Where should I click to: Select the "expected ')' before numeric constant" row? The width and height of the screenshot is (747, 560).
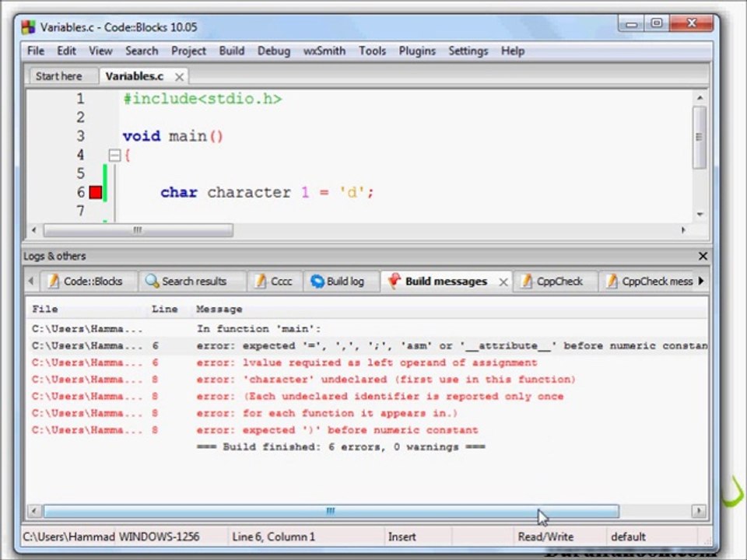pos(368,430)
